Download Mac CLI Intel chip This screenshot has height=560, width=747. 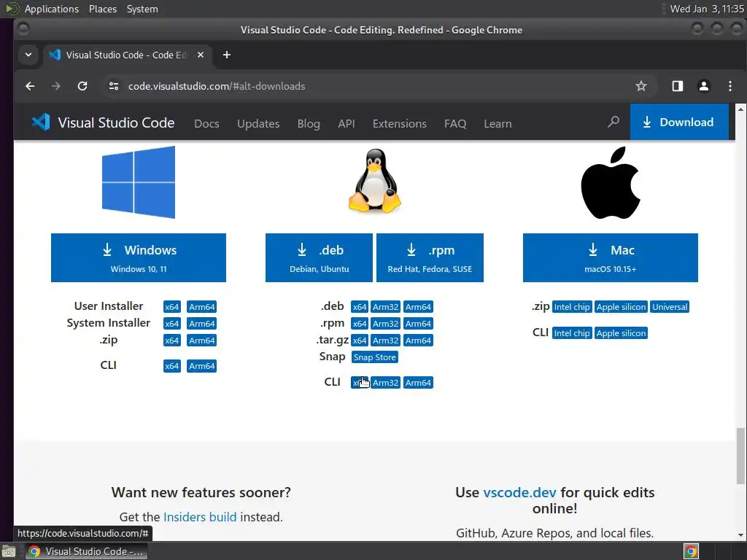click(x=572, y=332)
